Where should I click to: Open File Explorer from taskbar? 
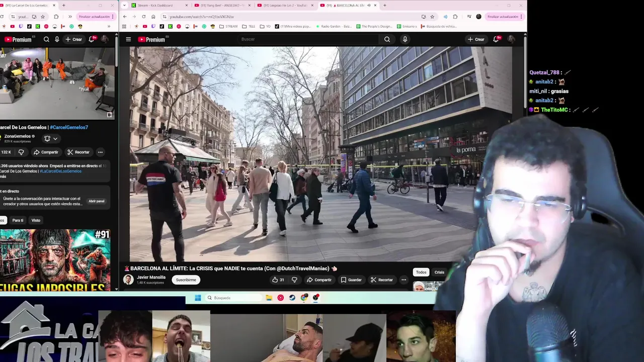[x=269, y=298]
